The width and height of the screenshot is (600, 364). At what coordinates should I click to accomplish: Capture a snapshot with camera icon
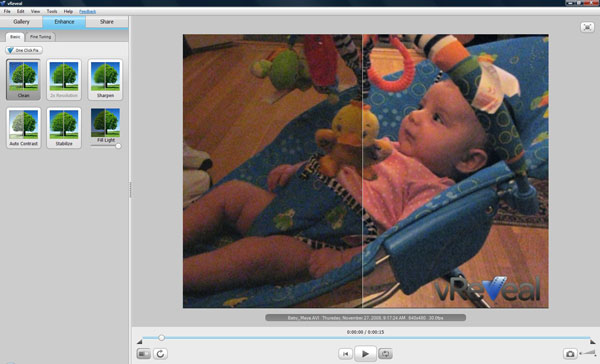click(570, 354)
